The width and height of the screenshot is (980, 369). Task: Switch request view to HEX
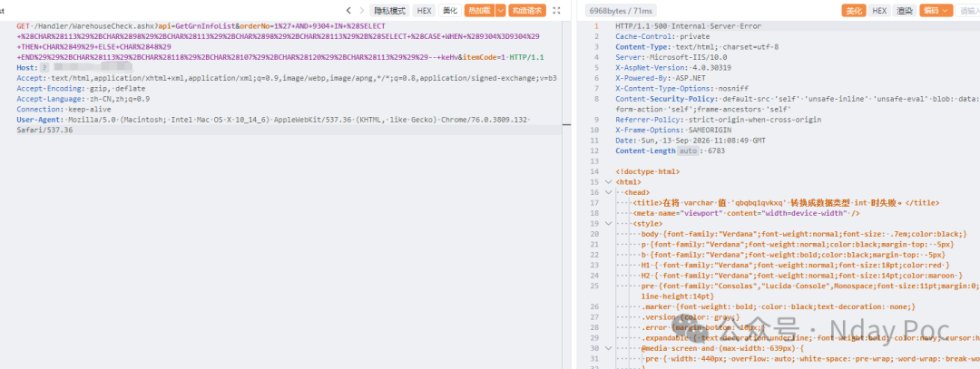[425, 11]
